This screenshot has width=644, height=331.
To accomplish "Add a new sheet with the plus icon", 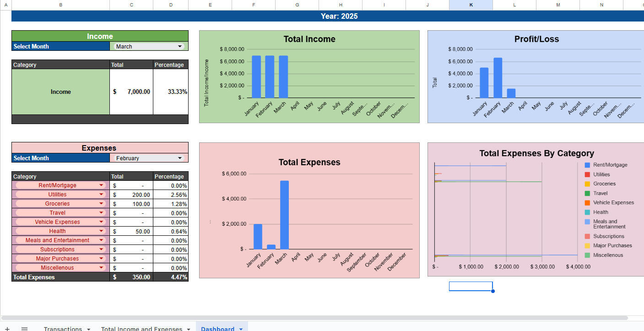I will tap(7, 329).
